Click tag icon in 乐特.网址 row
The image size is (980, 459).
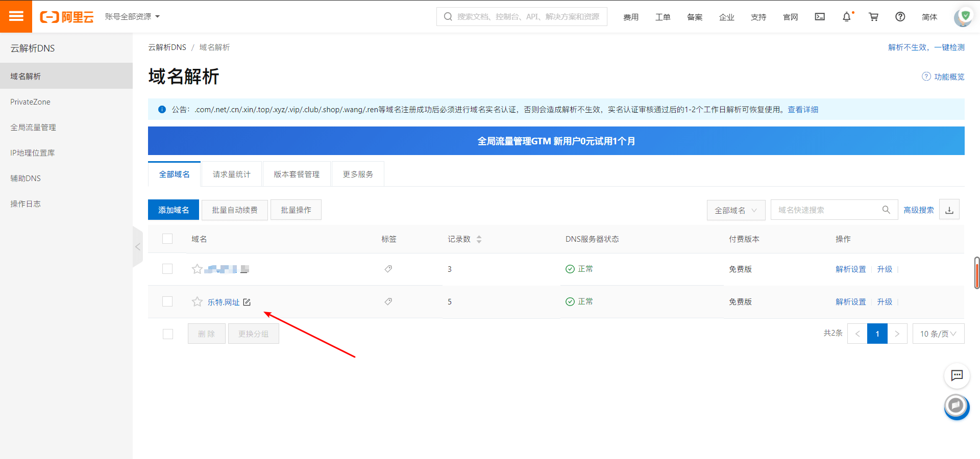pos(388,302)
